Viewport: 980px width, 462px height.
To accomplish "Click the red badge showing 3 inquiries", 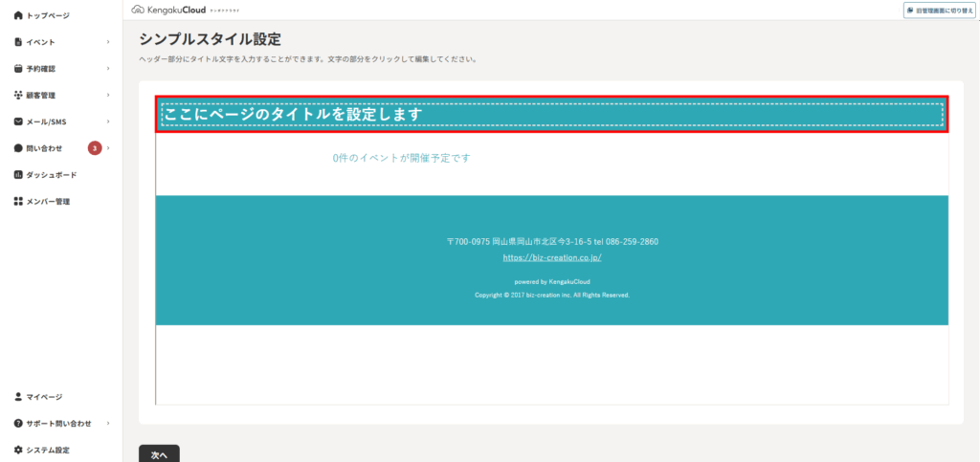I will coord(95,148).
